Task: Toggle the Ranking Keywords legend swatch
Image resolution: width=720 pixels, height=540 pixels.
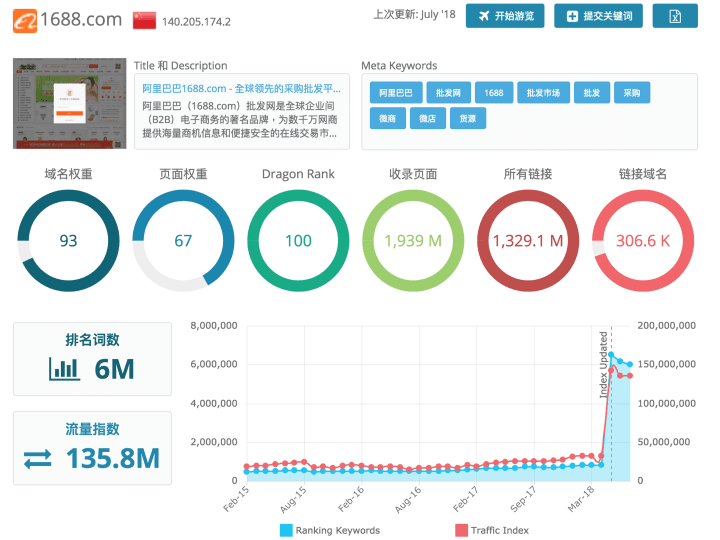Action: click(286, 530)
